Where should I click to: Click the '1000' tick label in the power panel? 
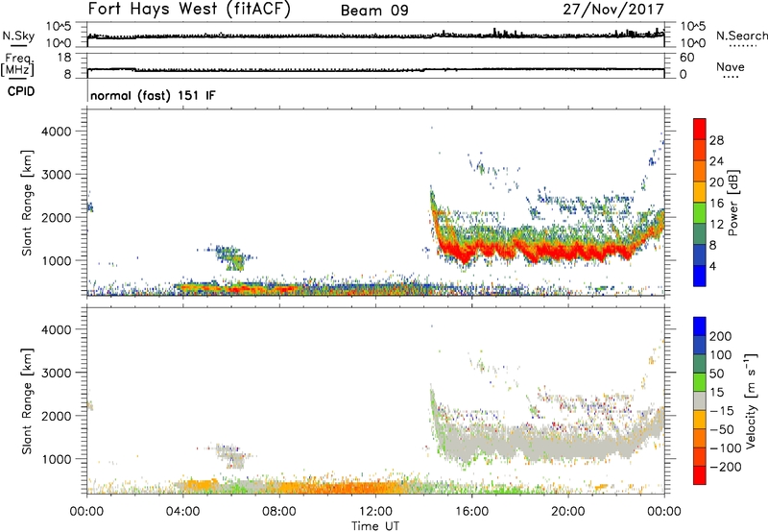pos(57,260)
